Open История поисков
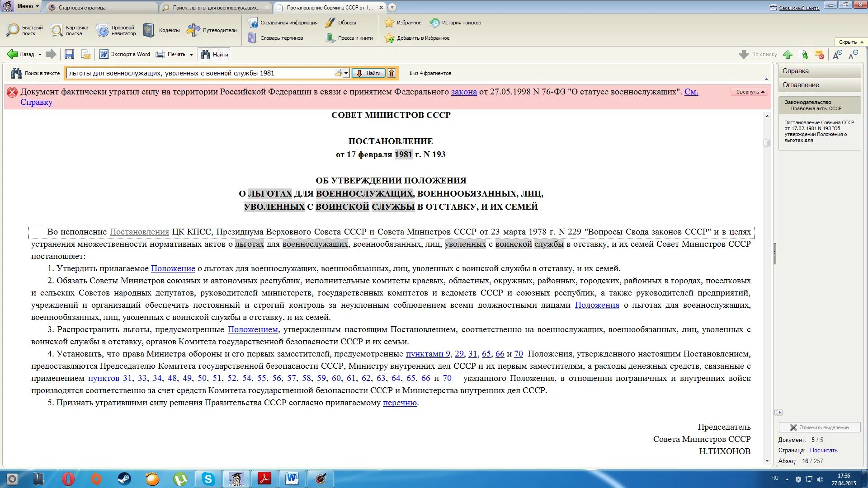The height and width of the screenshot is (488, 868). tap(455, 23)
